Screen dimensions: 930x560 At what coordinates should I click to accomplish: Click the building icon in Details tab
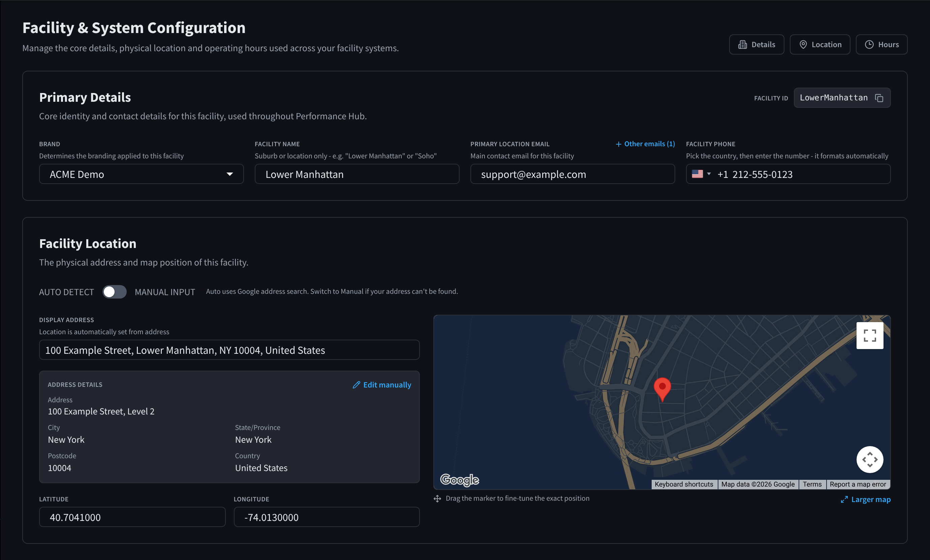743,44
